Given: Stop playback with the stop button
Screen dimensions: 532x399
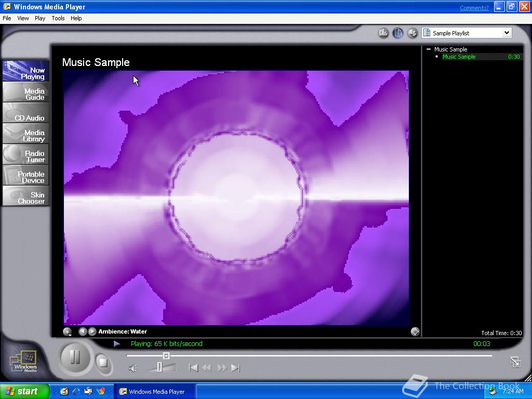Looking at the screenshot, I should click(x=103, y=363).
